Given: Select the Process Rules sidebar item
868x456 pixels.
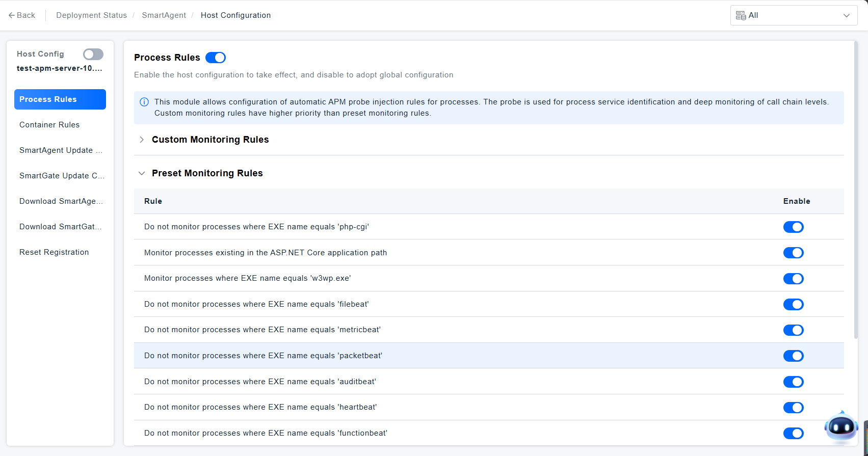Looking at the screenshot, I should coord(60,99).
